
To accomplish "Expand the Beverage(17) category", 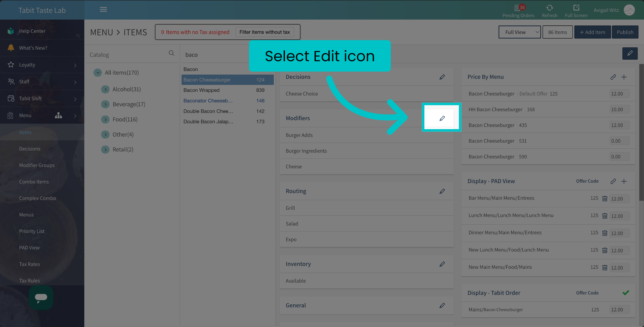I will [x=105, y=104].
